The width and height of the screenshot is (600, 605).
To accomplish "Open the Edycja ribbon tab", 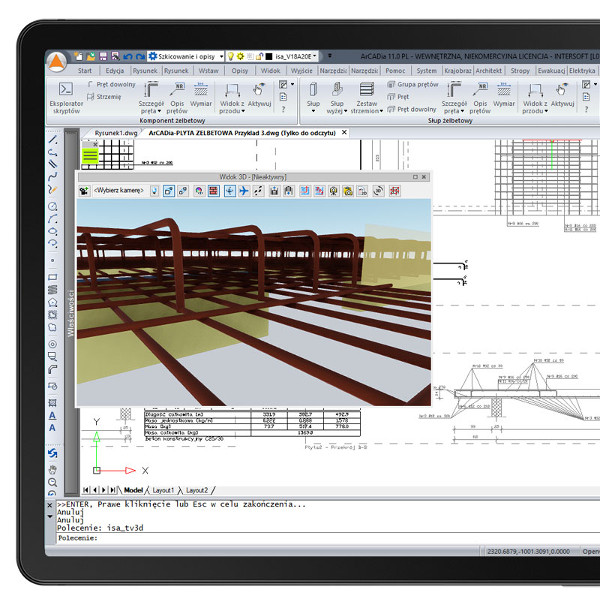I will pyautogui.click(x=115, y=71).
